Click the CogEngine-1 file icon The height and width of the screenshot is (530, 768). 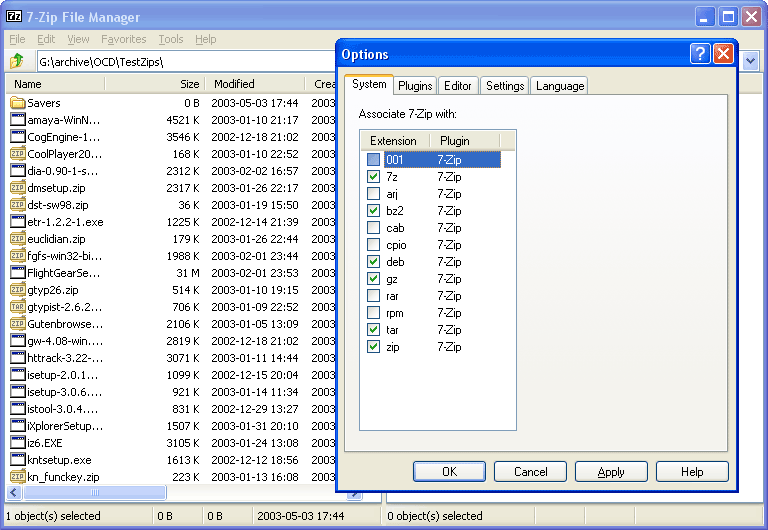(18, 137)
